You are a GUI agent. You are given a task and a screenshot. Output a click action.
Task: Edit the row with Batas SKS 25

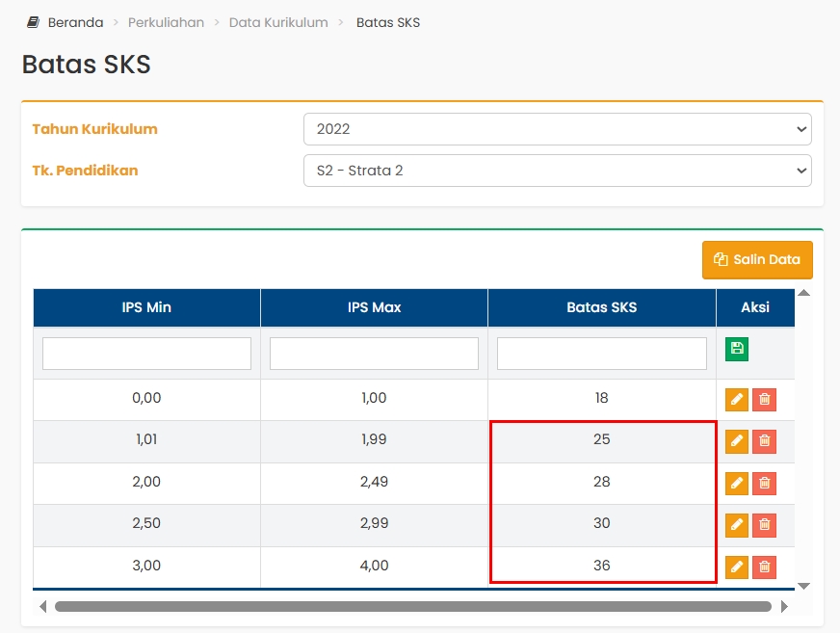click(736, 441)
